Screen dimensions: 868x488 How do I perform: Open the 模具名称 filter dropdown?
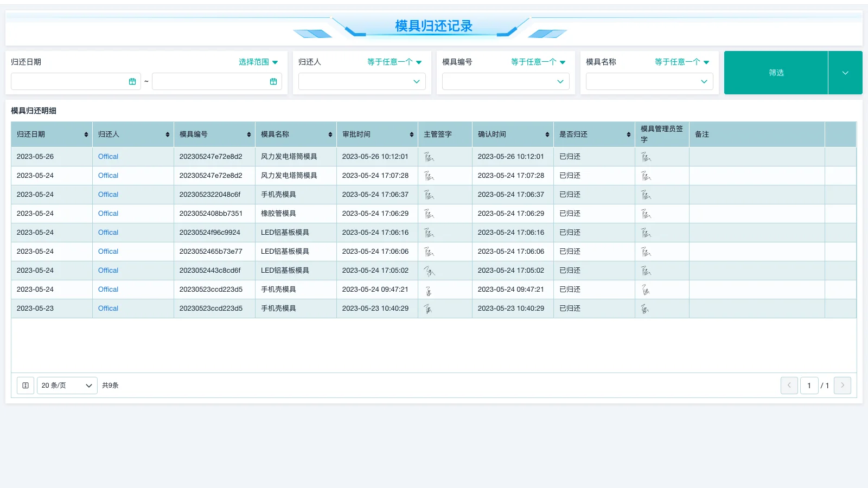click(x=649, y=81)
